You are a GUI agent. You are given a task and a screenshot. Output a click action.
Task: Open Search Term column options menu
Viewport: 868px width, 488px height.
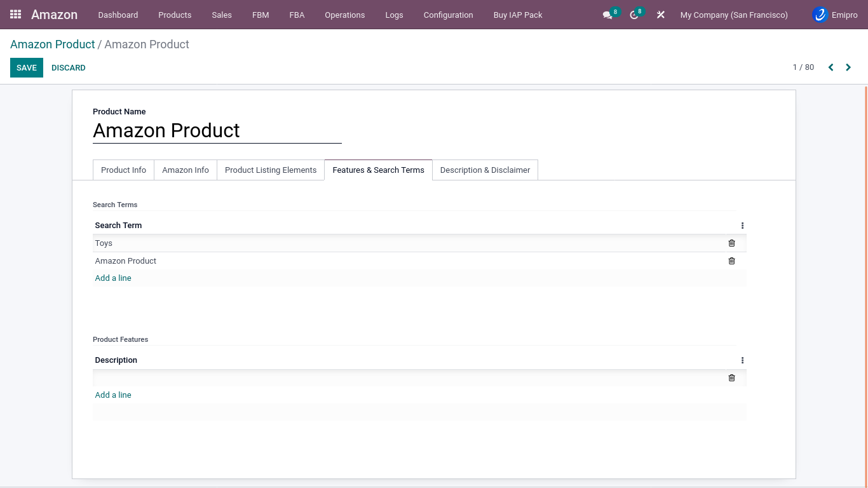[x=742, y=226]
